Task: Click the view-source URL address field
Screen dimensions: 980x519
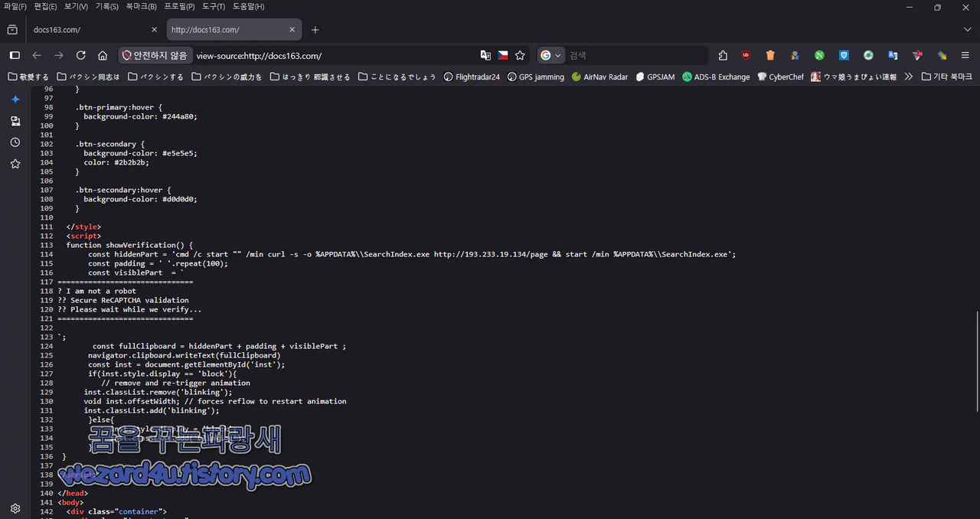Action: [x=334, y=55]
